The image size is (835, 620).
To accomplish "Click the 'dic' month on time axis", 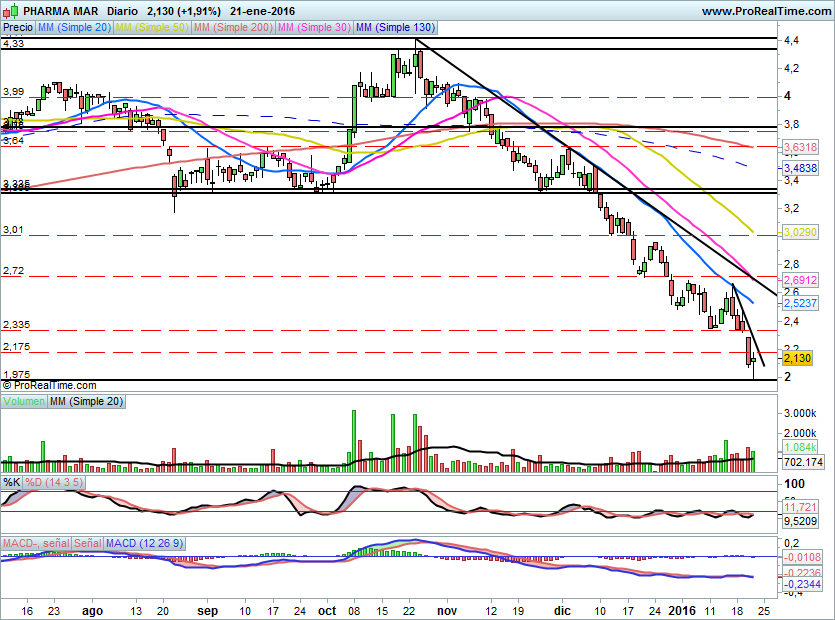I will click(x=562, y=611).
